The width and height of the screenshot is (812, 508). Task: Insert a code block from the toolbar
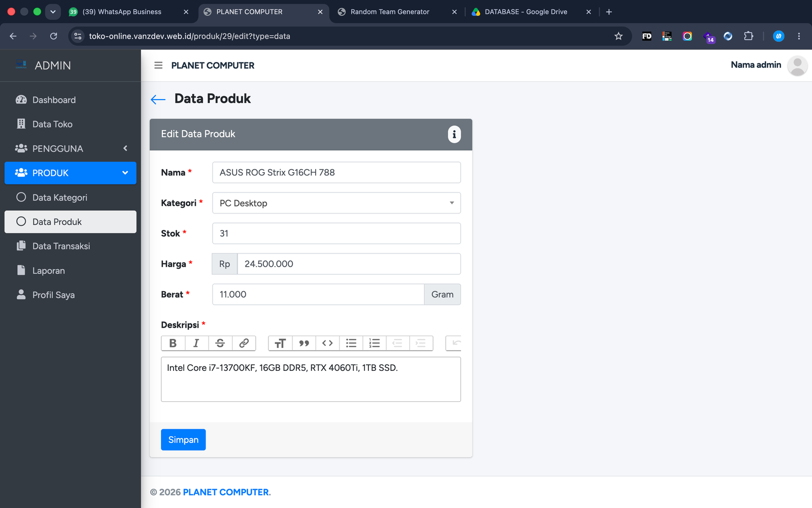(x=327, y=343)
